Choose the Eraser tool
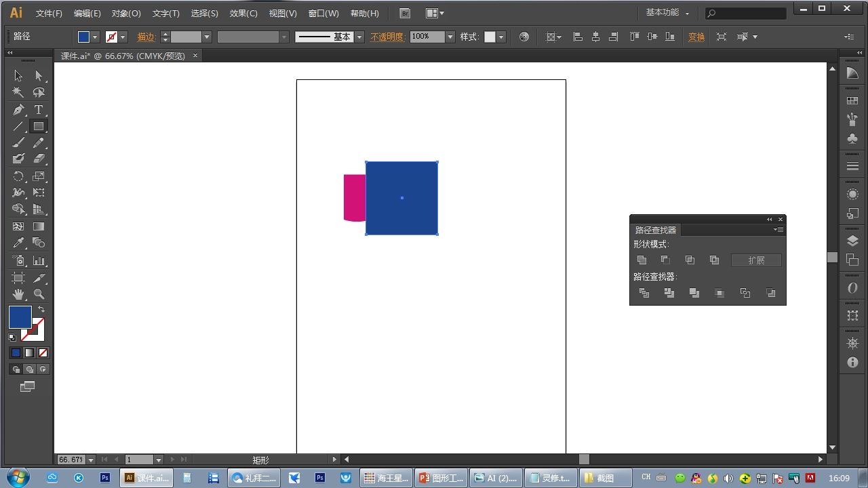Image resolution: width=868 pixels, height=488 pixels. (x=39, y=159)
